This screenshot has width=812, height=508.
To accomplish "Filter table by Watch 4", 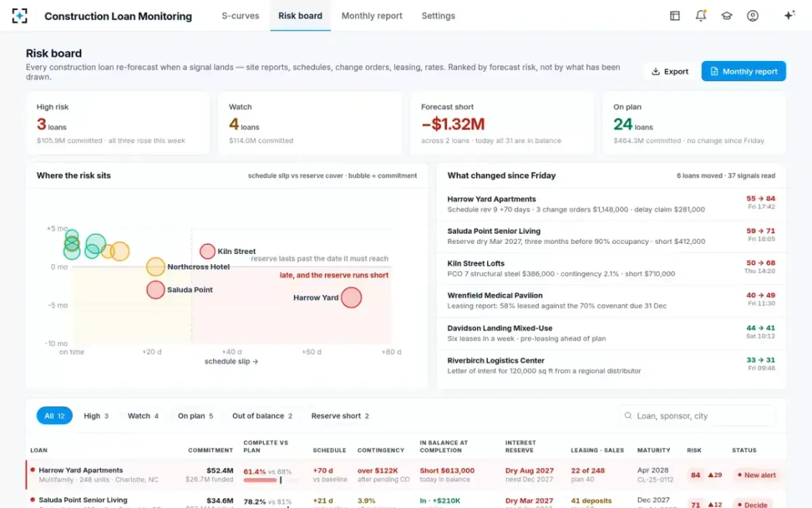I will tap(143, 416).
